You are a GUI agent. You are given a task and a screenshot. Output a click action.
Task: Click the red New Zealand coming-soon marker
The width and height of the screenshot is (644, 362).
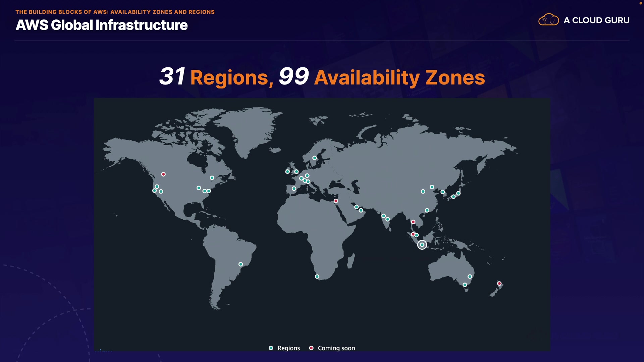click(499, 284)
